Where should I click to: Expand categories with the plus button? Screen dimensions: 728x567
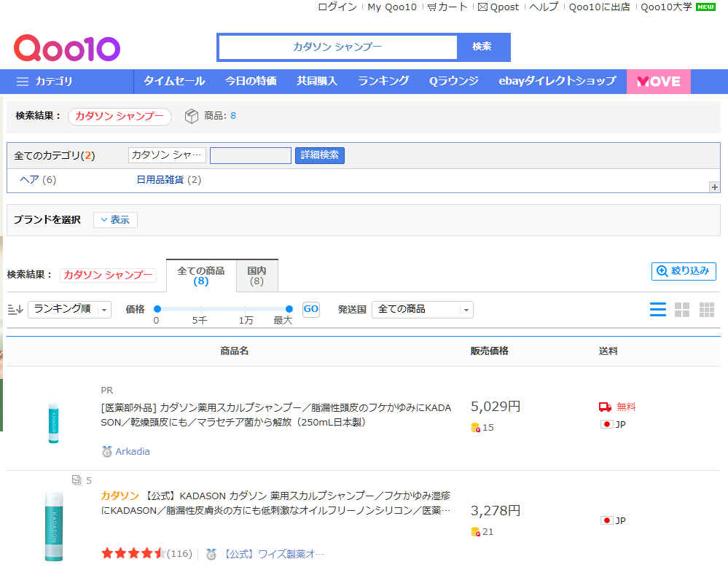(715, 187)
